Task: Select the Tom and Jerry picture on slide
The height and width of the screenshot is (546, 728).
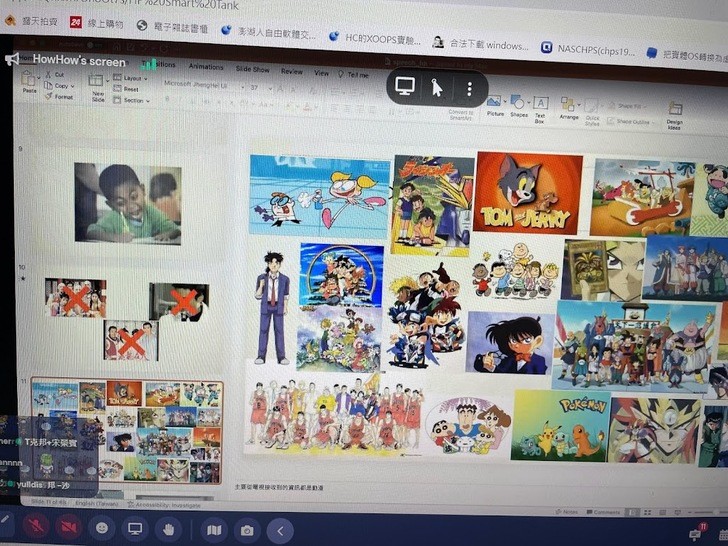Action: pos(527,193)
